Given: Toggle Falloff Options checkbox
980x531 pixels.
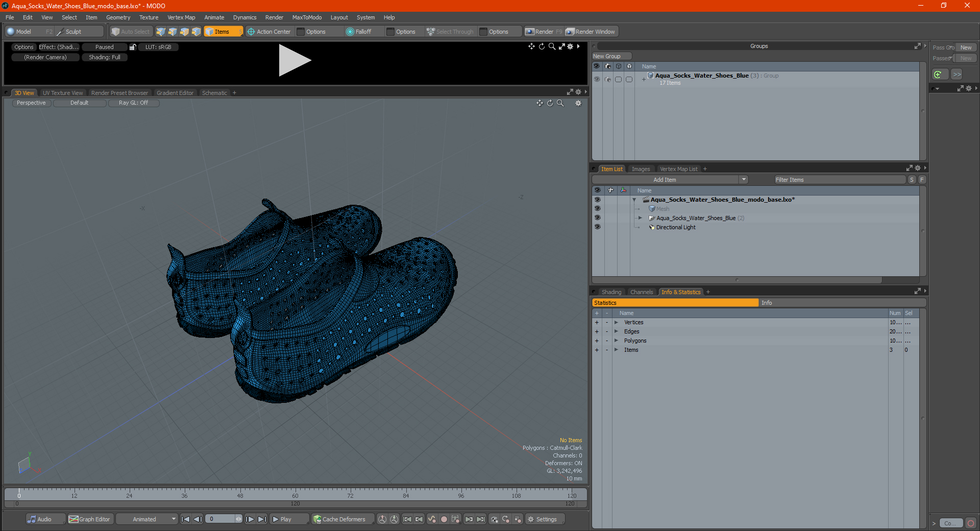Looking at the screenshot, I should pos(391,32).
